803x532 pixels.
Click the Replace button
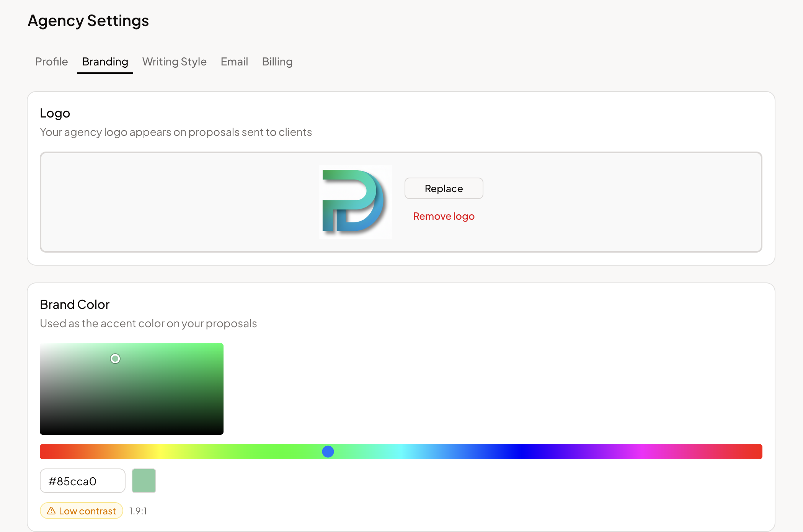tap(443, 188)
